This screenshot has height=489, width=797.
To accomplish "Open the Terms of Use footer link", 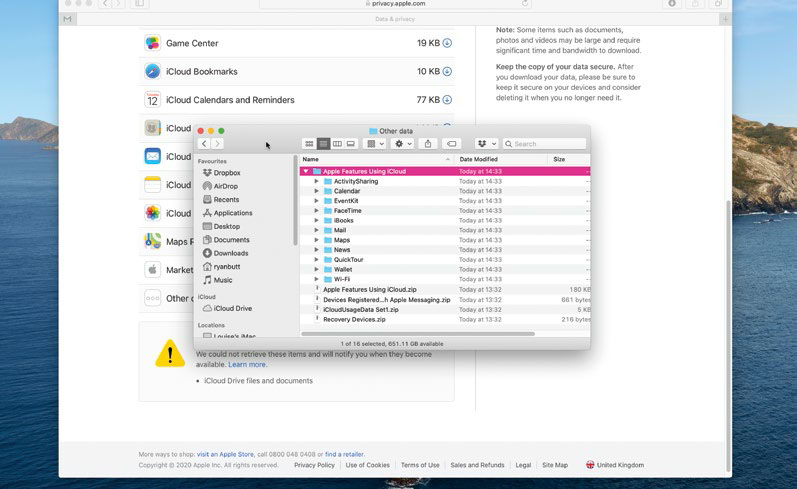I will pyautogui.click(x=420, y=465).
